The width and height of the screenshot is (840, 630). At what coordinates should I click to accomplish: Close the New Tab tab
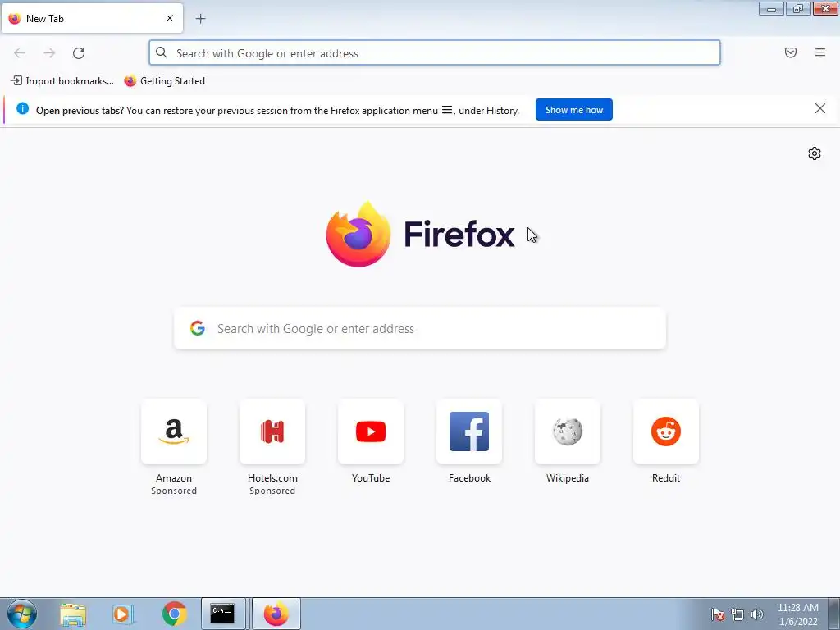tap(169, 18)
